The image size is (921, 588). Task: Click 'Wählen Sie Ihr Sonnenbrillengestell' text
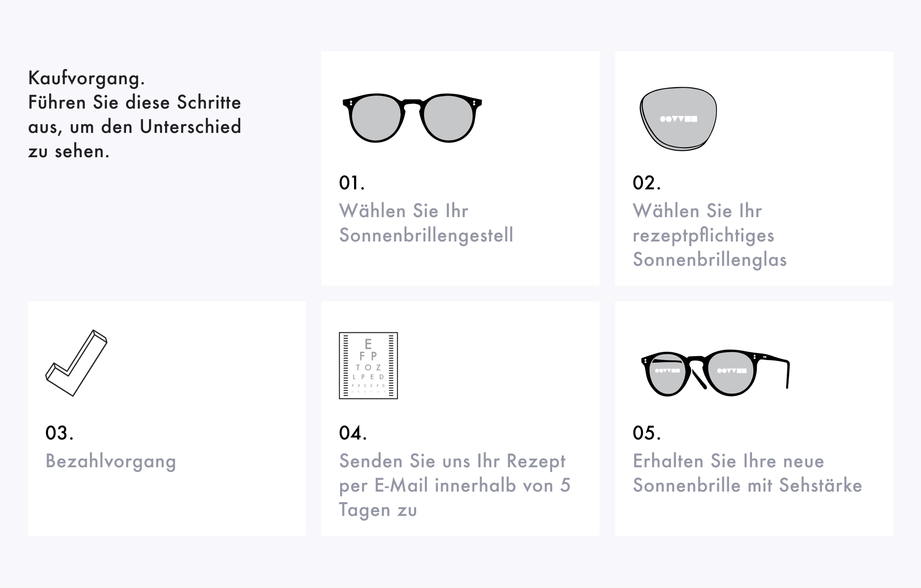pyautogui.click(x=426, y=223)
